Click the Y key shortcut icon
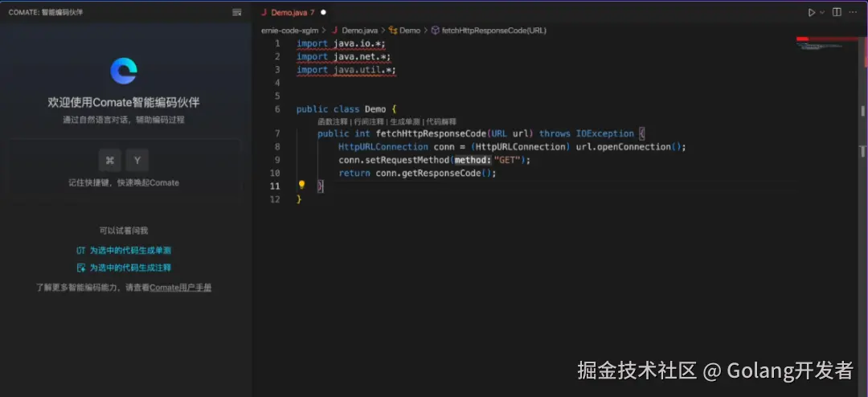868x397 pixels. point(137,161)
